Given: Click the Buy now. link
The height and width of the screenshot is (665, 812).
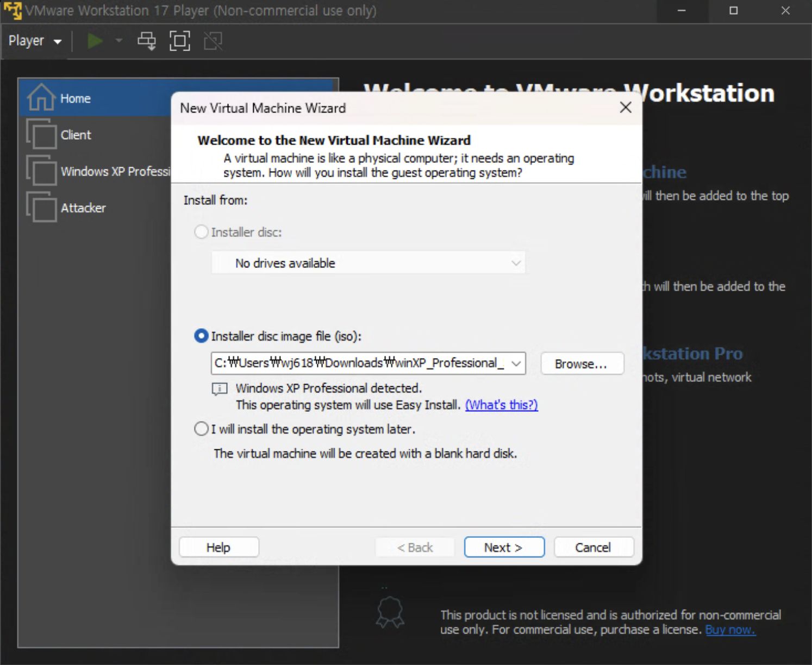Looking at the screenshot, I should coord(730,630).
